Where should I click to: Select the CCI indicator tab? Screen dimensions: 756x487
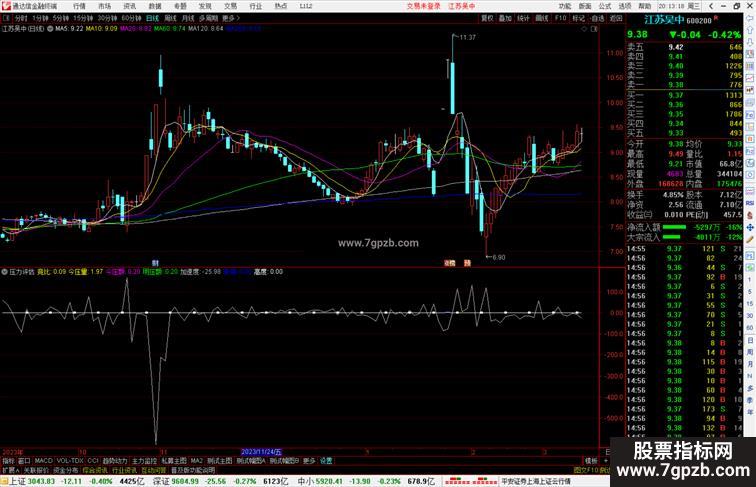coord(93,461)
